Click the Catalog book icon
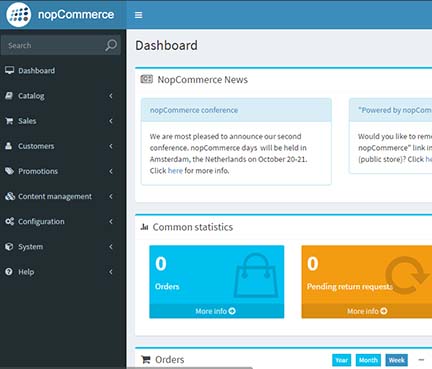Viewport: 432px width, 369px height. pos(9,96)
